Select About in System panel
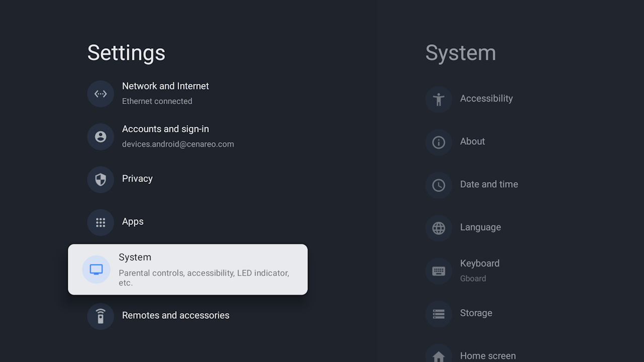The height and width of the screenshot is (362, 644). (x=472, y=141)
